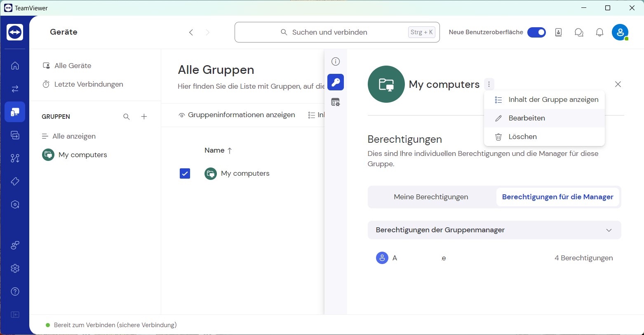Screen dimensions: 644x335
Task: Toggle Neue Benutzeroberfläche switch off
Action: pyautogui.click(x=536, y=32)
